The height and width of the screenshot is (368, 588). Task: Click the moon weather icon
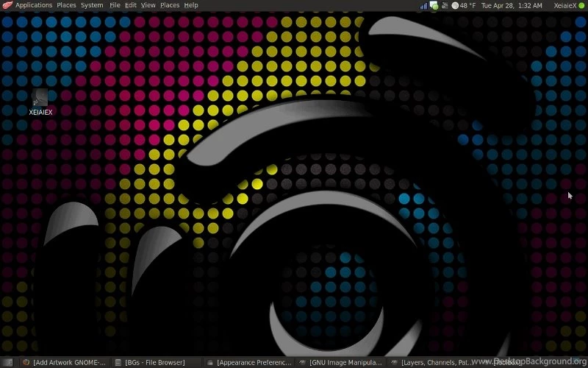(455, 5)
